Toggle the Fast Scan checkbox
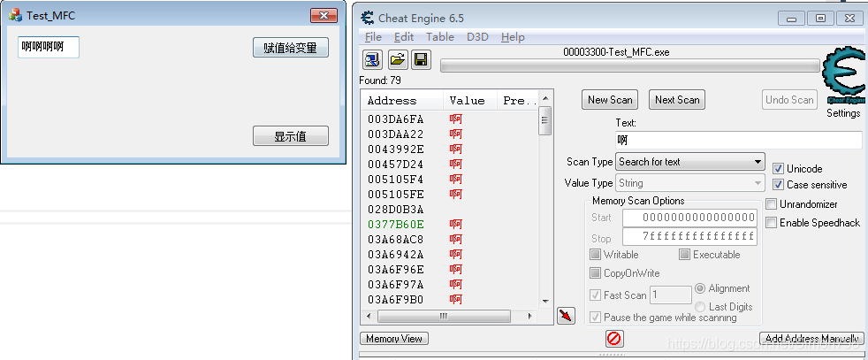This screenshot has height=360, width=868. coord(596,295)
